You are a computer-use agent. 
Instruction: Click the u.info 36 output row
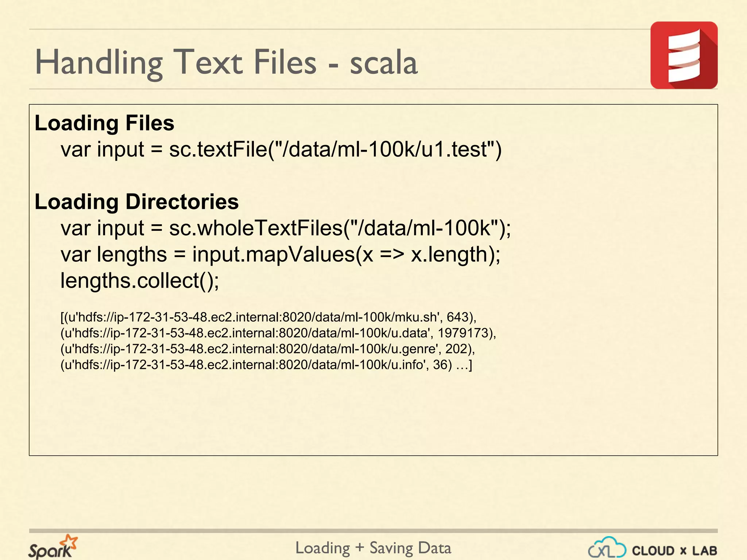click(x=266, y=365)
